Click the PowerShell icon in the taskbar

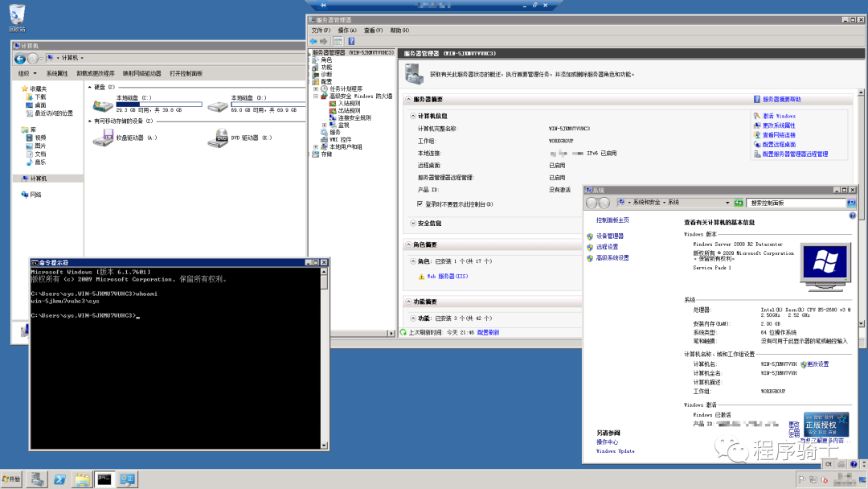[x=59, y=479]
